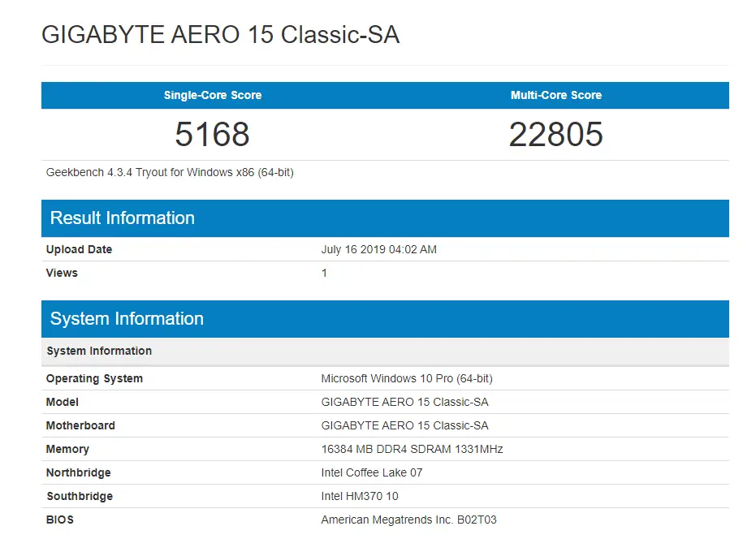
Task: Select the Views row label
Action: point(62,273)
